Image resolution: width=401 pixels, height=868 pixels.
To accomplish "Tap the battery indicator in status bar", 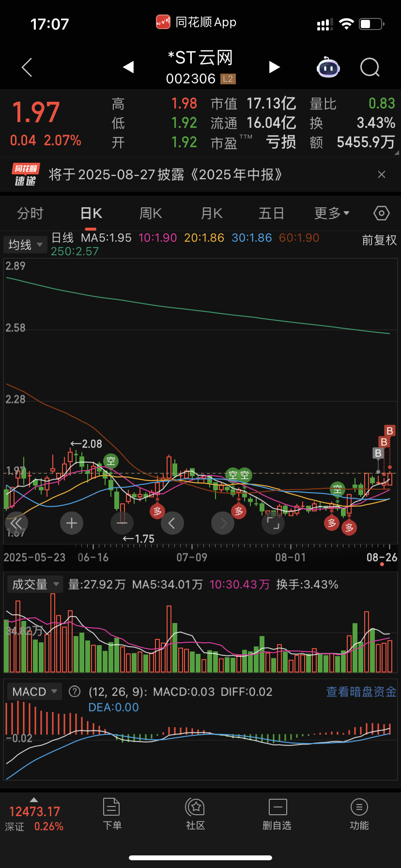I will [371, 24].
